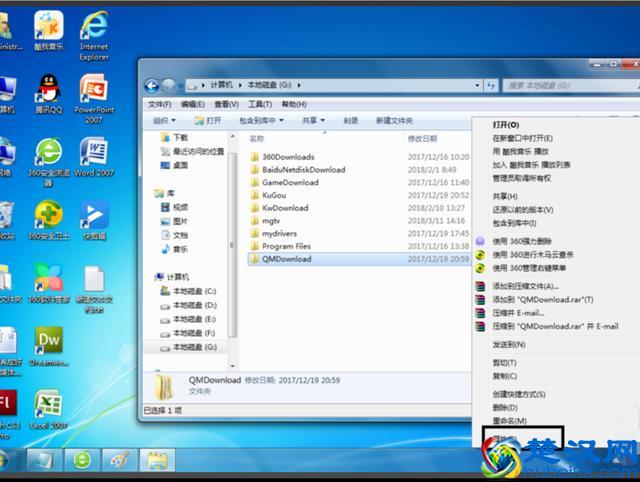
Task: Select the mydrivers folder
Action: [279, 233]
